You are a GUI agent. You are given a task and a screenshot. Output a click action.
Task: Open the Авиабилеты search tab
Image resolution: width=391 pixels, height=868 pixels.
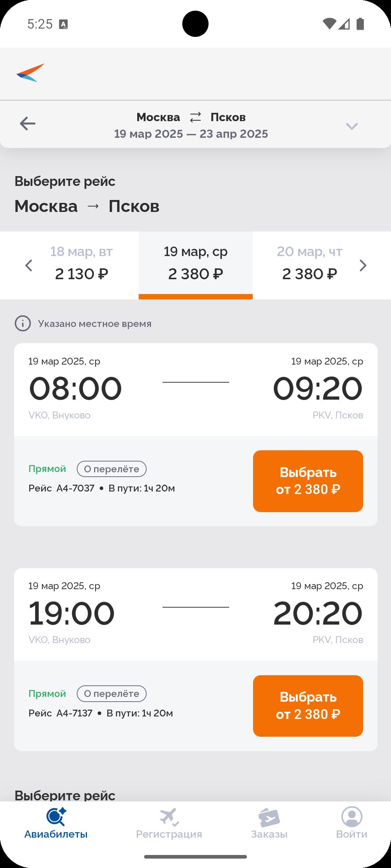pyautogui.click(x=56, y=823)
